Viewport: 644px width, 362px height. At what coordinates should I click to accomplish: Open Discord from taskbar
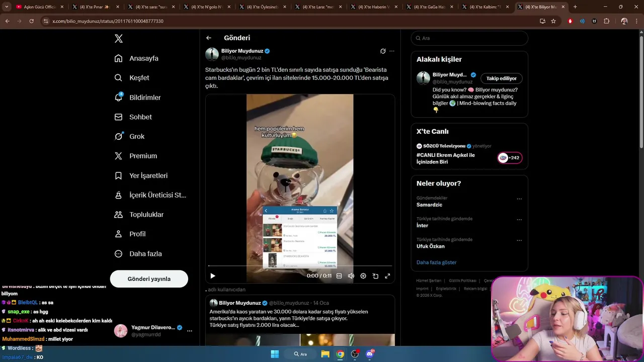[370, 354]
